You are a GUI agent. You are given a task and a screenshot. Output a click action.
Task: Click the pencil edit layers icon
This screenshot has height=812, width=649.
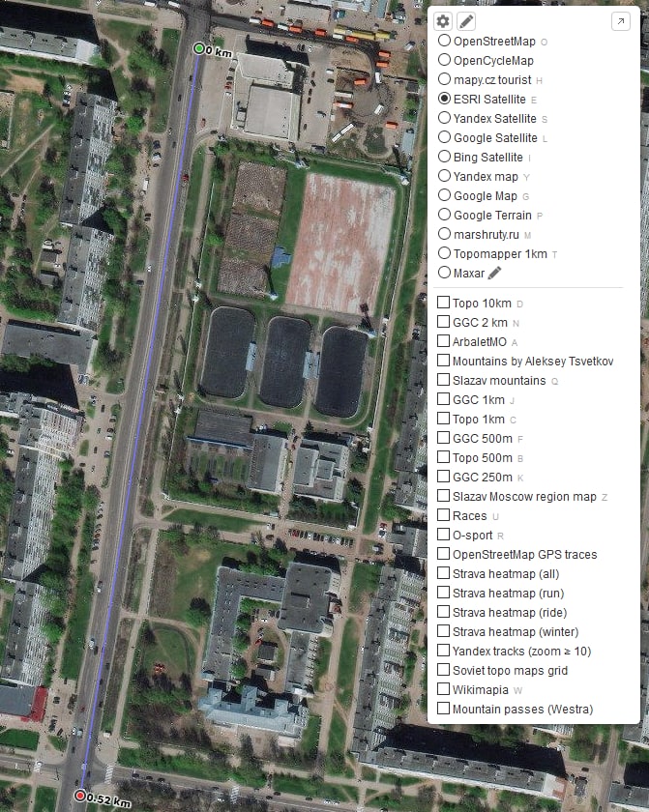pyautogui.click(x=466, y=21)
